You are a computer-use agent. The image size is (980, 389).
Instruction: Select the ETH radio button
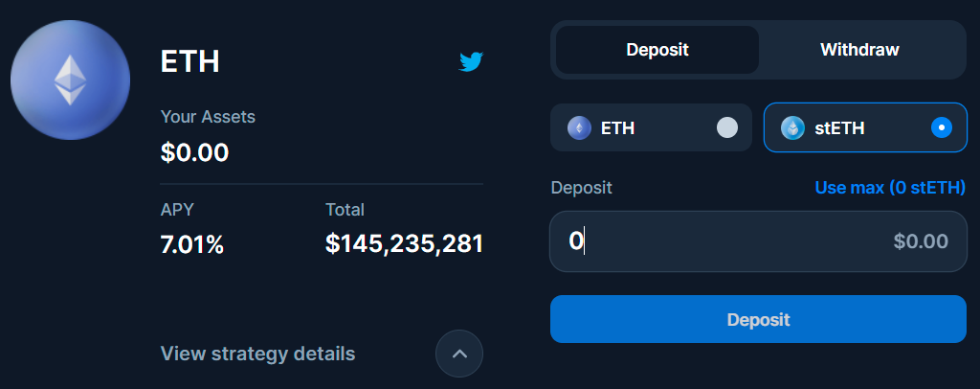coord(727,127)
